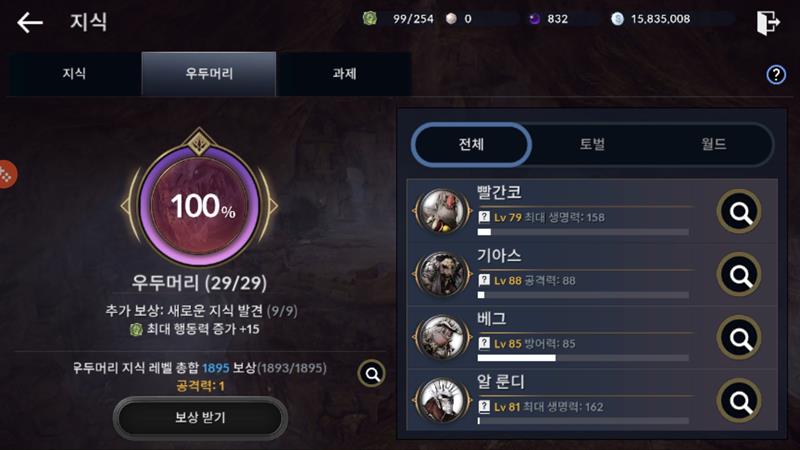Inspect 베그 with its magnifier icon
800x450 pixels.
(x=739, y=338)
